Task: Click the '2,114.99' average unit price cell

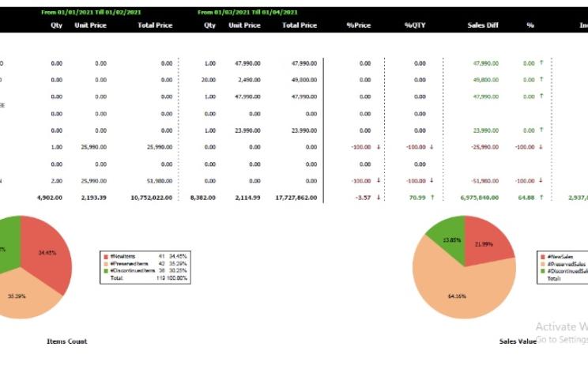Action: click(x=247, y=198)
